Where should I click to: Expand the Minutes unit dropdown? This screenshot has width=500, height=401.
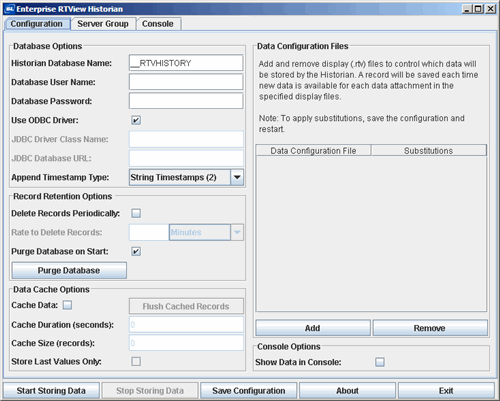237,232
